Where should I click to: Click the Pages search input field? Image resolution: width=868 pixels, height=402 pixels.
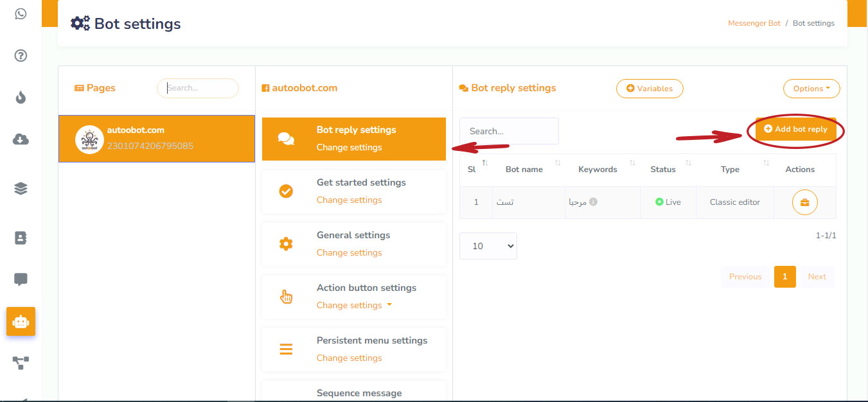198,88
